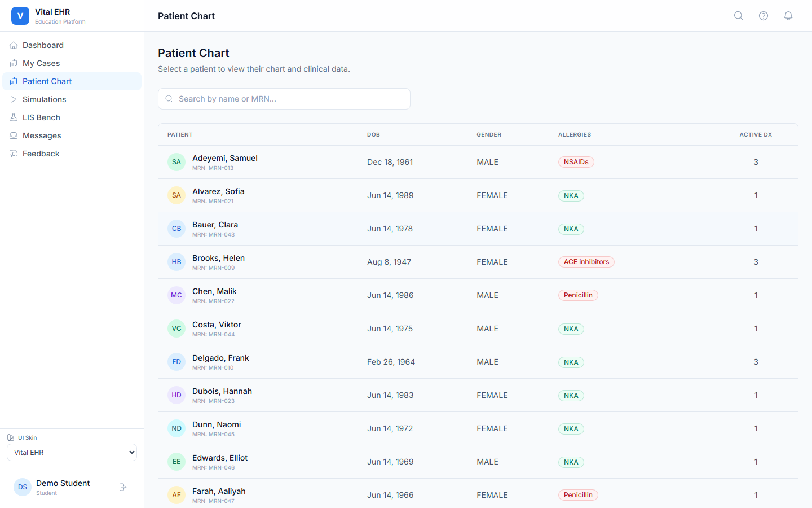The width and height of the screenshot is (812, 508).
Task: Open LIS Bench from sidebar
Action: (72, 117)
